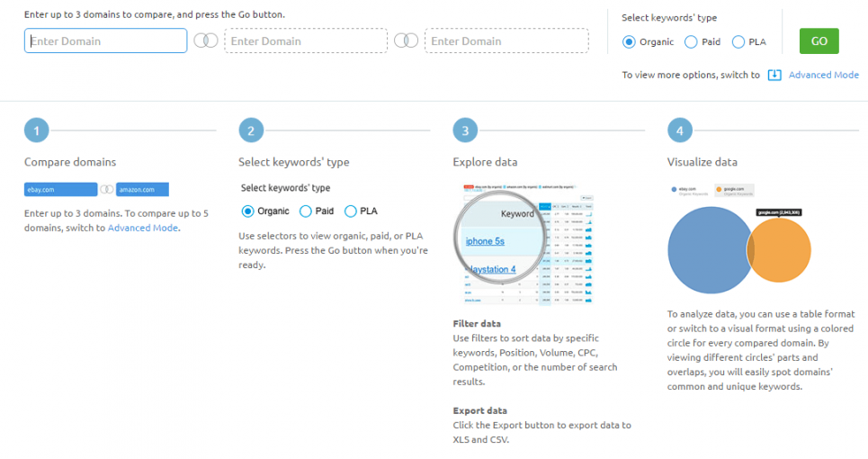Click the step 1 numbered circle
868x459 pixels.
click(36, 130)
